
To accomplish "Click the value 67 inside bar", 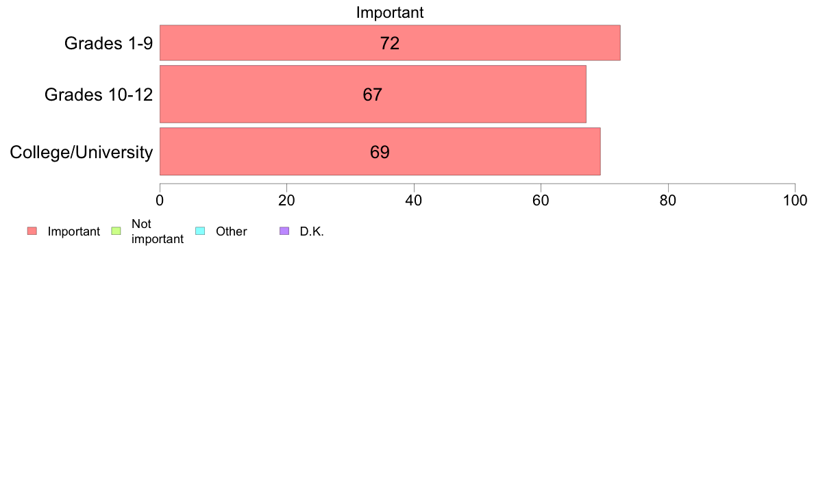I will point(373,94).
